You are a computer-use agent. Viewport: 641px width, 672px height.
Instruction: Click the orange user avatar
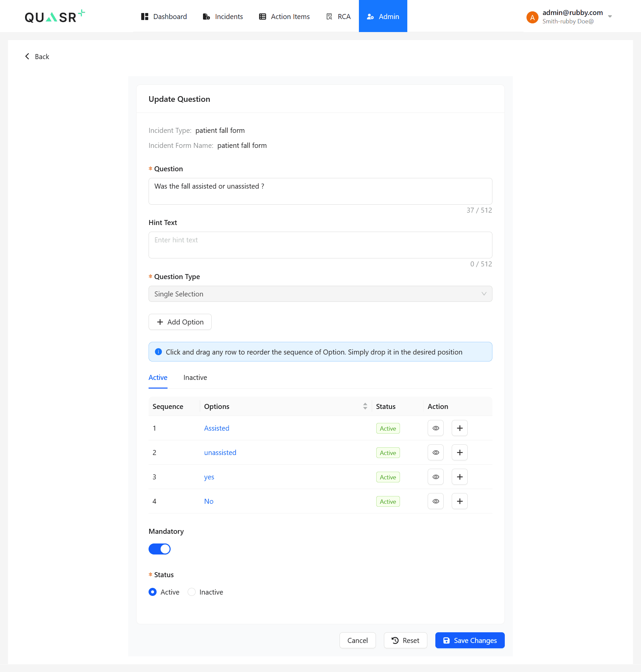(532, 17)
